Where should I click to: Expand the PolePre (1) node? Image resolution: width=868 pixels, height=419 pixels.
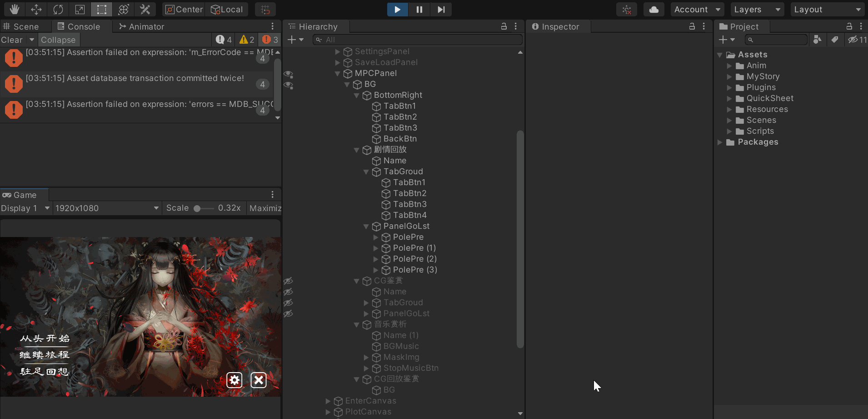pos(376,248)
